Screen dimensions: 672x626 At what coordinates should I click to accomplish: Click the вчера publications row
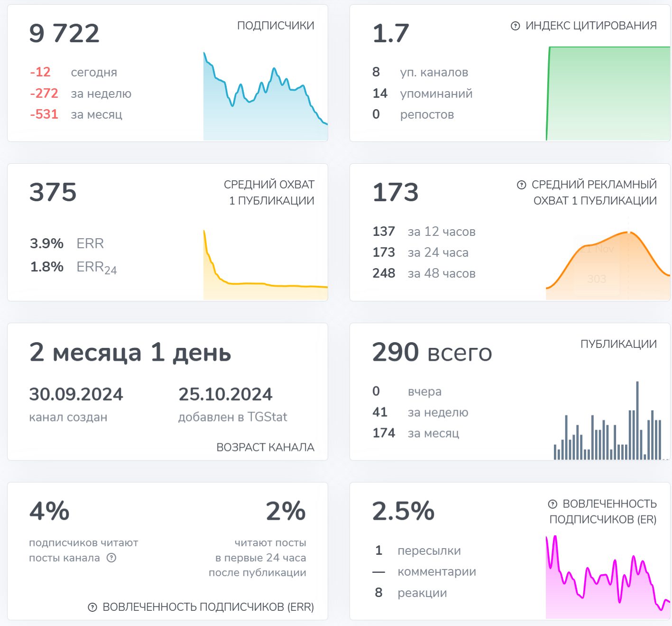pyautogui.click(x=407, y=392)
